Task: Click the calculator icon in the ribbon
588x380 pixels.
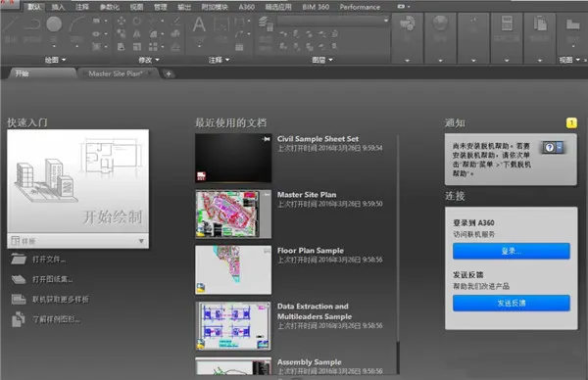Action: [507, 24]
